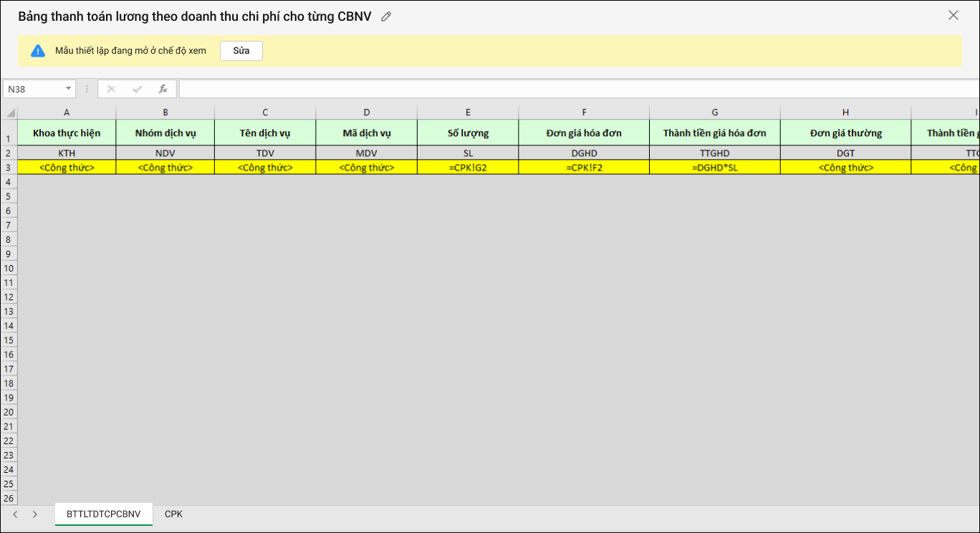Select row 3 header
The width and height of the screenshot is (980, 533).
pyautogui.click(x=9, y=168)
